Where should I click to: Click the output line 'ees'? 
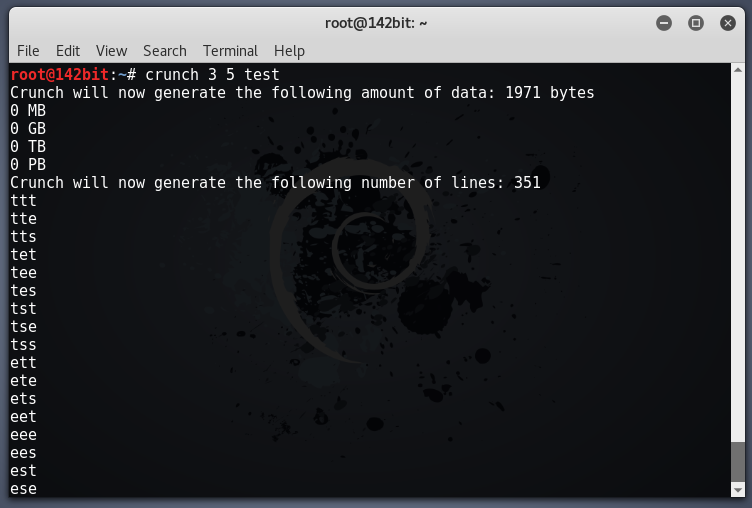(24, 452)
